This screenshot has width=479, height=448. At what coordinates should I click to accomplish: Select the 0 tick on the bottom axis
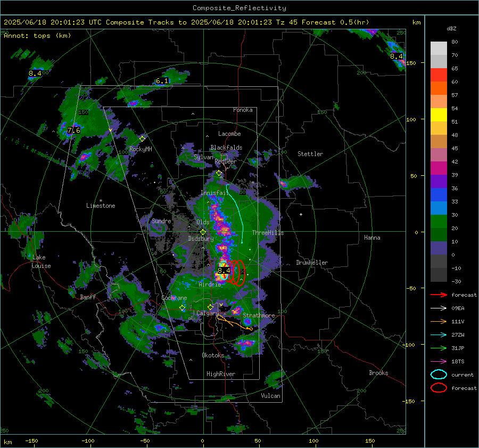[202, 441]
